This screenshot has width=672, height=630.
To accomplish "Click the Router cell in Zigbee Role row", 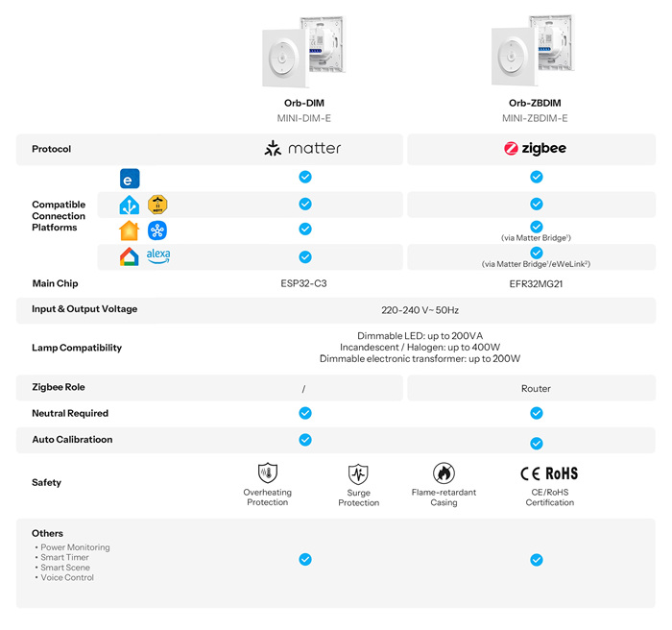I will (536, 388).
